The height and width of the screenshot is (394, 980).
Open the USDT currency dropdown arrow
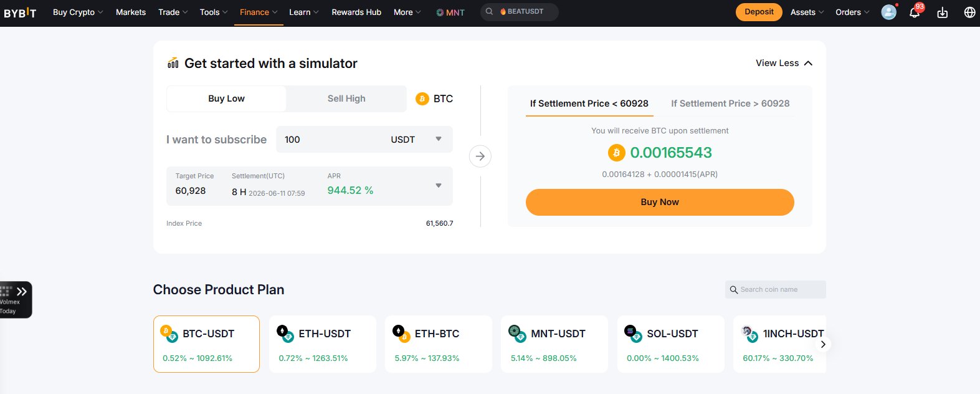coord(439,139)
